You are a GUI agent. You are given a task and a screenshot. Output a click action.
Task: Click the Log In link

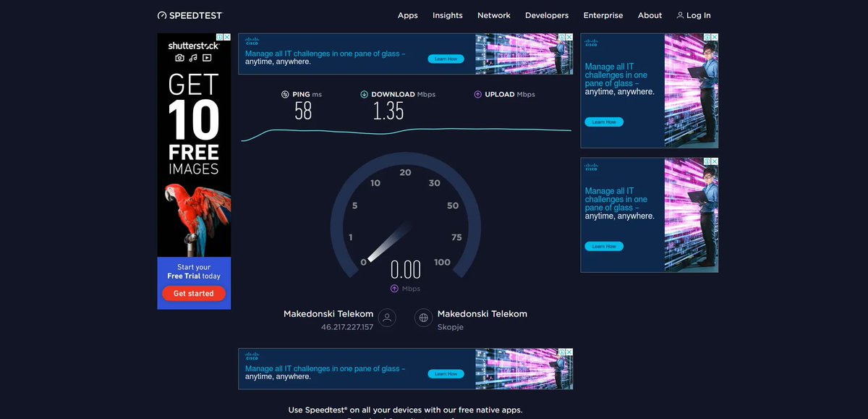coord(694,15)
